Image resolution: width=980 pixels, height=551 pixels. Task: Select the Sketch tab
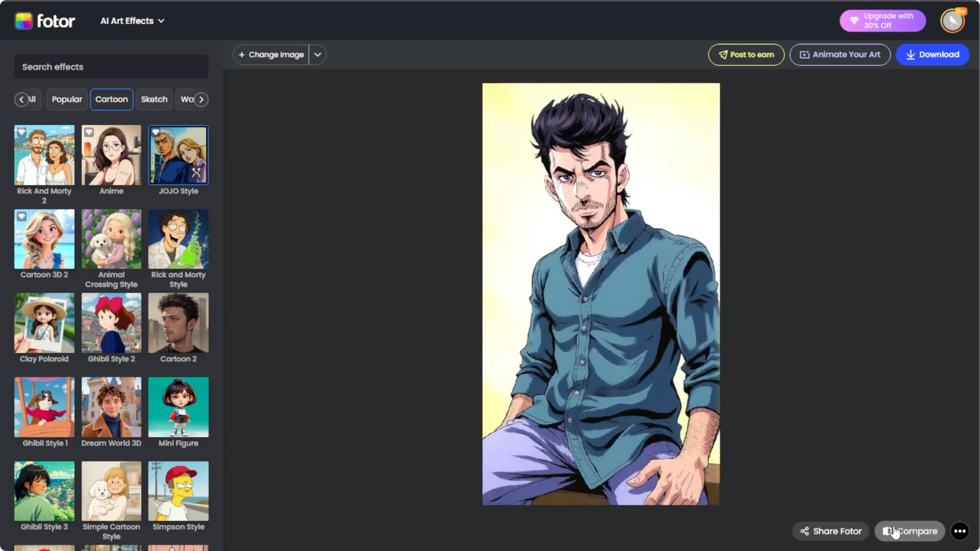point(154,100)
